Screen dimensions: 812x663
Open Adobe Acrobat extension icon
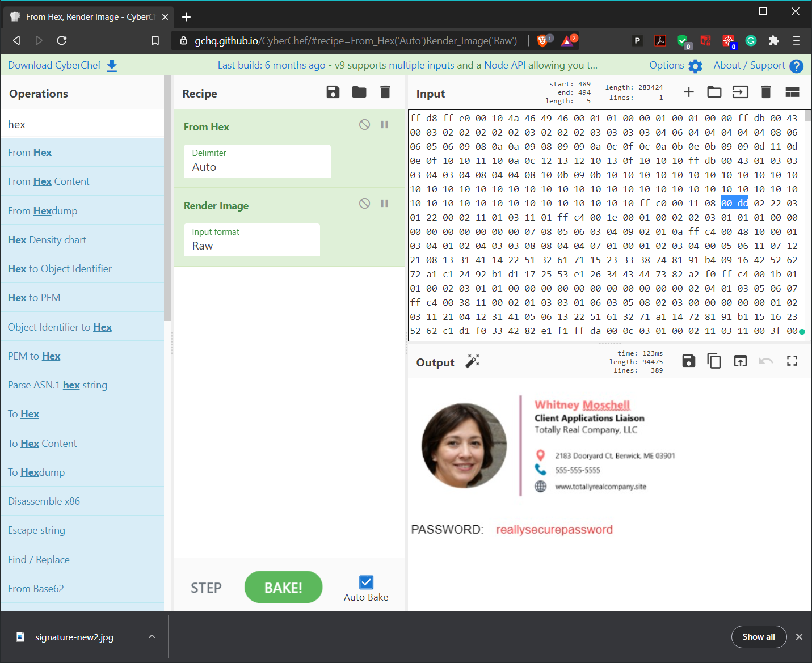[660, 40]
